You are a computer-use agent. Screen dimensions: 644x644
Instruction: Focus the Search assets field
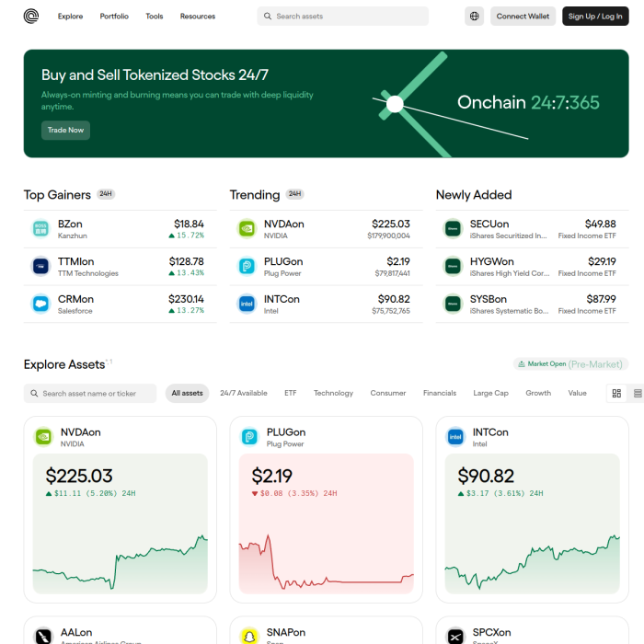[343, 17]
